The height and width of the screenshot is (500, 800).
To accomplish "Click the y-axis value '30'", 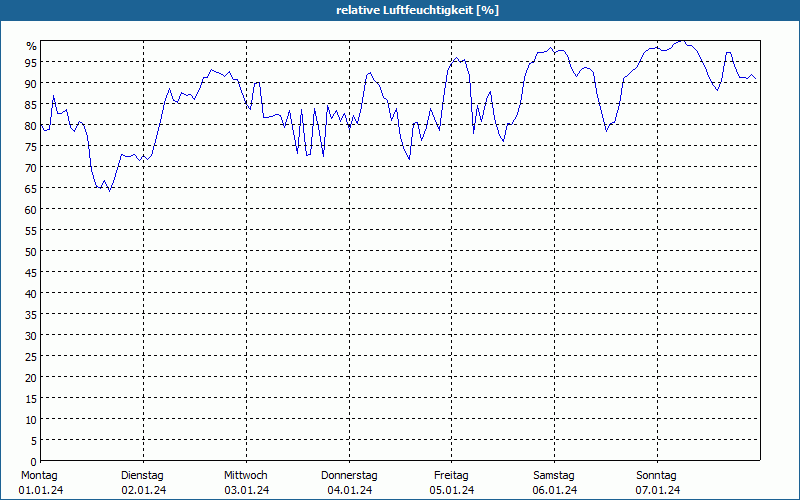I will 31,336.
